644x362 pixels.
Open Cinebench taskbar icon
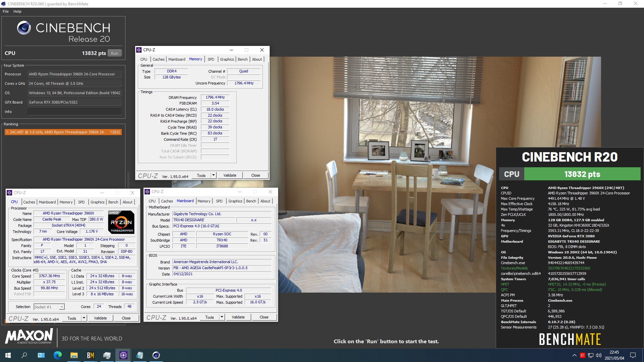(156, 355)
